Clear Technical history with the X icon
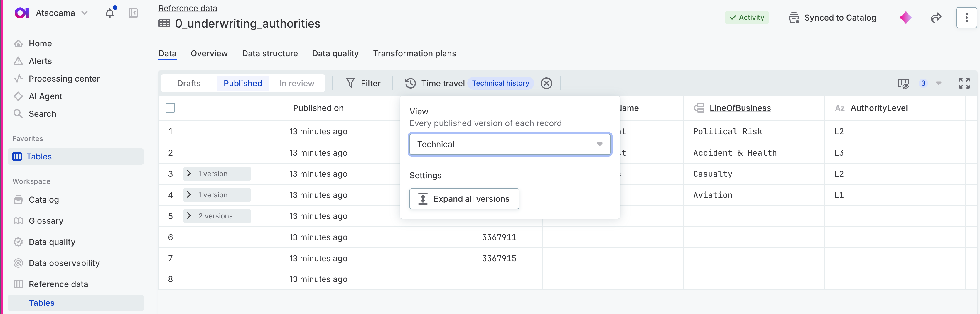This screenshot has height=314, width=980. tap(546, 83)
